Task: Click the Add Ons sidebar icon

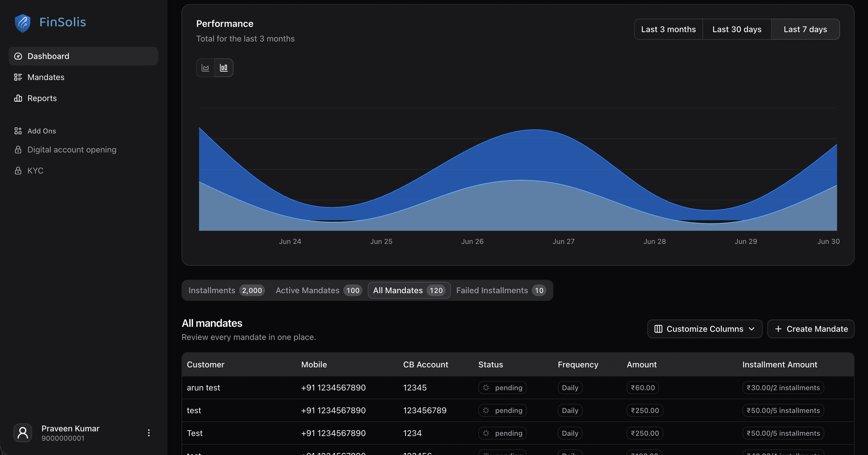Action: (x=18, y=131)
